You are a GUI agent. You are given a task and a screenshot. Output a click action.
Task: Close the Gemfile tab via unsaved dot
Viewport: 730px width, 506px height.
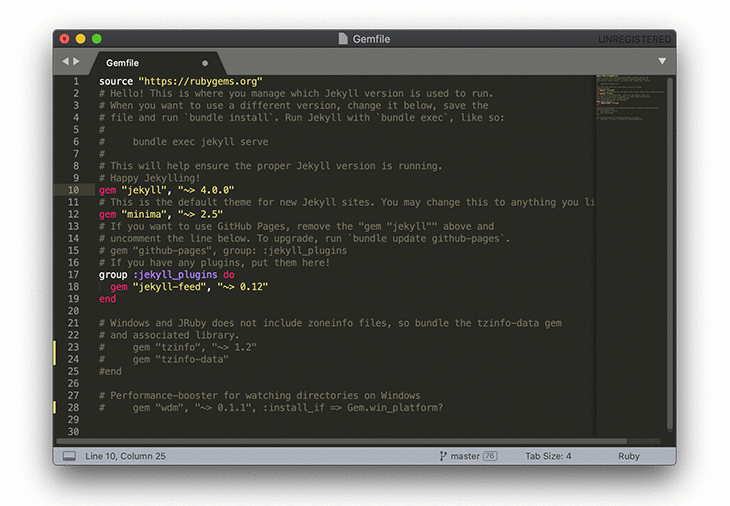(x=205, y=63)
